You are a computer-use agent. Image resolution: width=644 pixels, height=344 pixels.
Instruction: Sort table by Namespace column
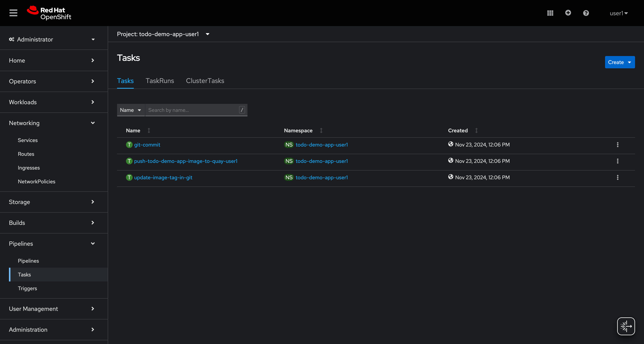(x=303, y=130)
